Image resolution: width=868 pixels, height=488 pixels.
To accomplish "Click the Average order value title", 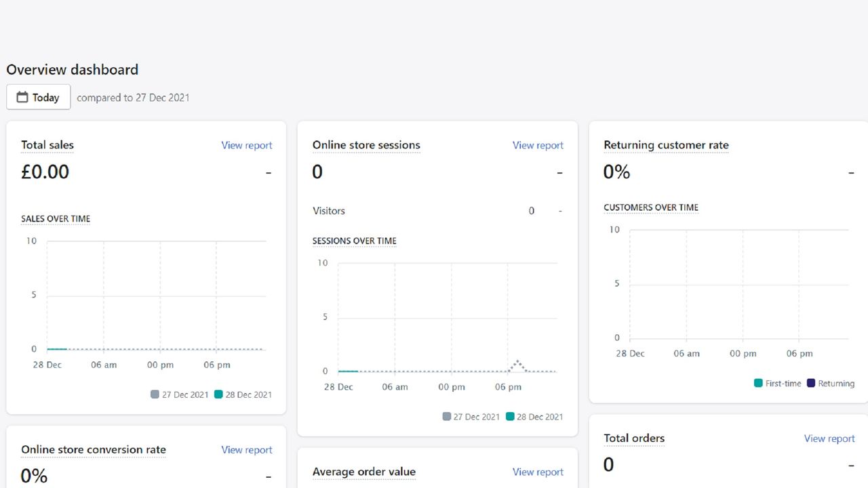I will (x=364, y=472).
